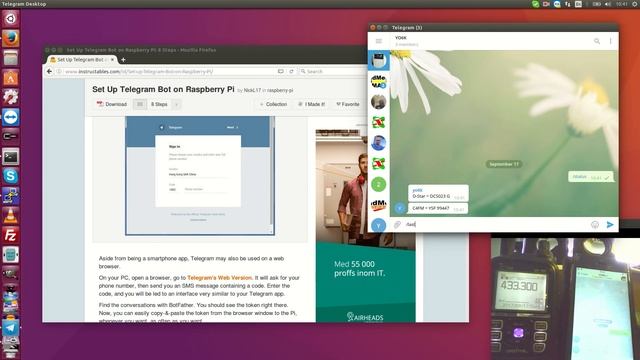The height and width of the screenshot is (360, 640).
Task: Toggle reader view in Firefox URL bar
Action: 281,71
